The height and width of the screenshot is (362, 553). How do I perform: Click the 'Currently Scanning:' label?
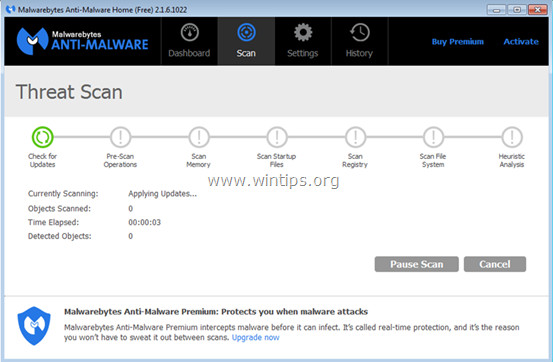[x=63, y=194]
